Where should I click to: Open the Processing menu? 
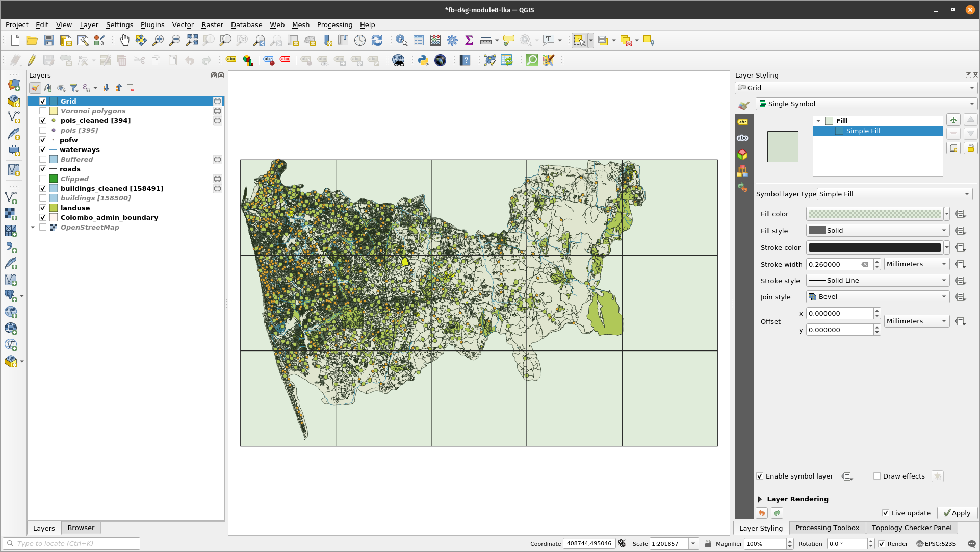tap(334, 24)
